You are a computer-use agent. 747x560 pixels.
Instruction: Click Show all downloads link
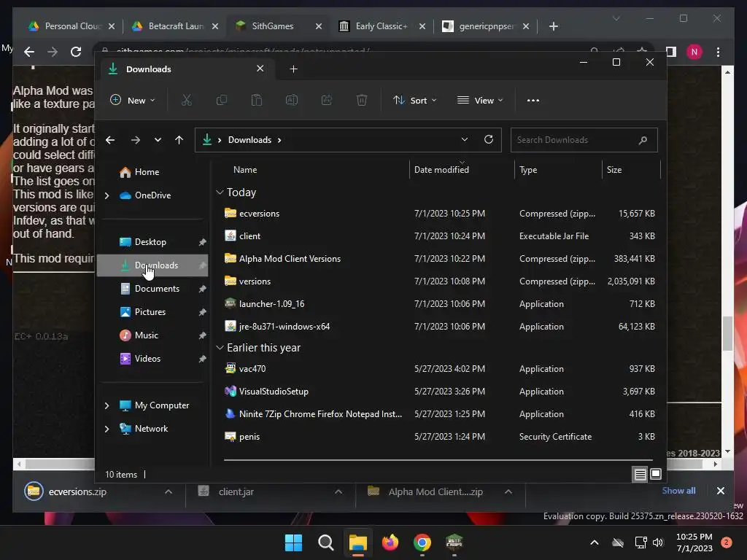[x=678, y=491]
